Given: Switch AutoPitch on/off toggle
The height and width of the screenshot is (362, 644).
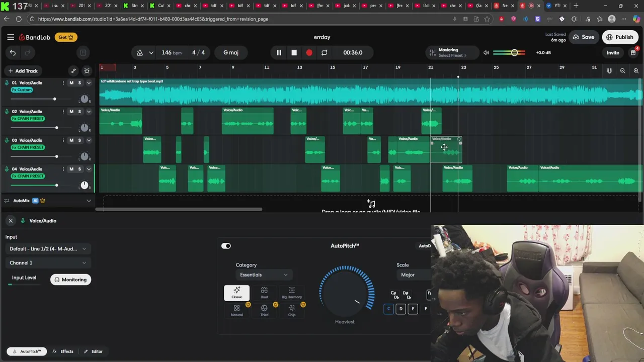Looking at the screenshot, I should pyautogui.click(x=226, y=246).
